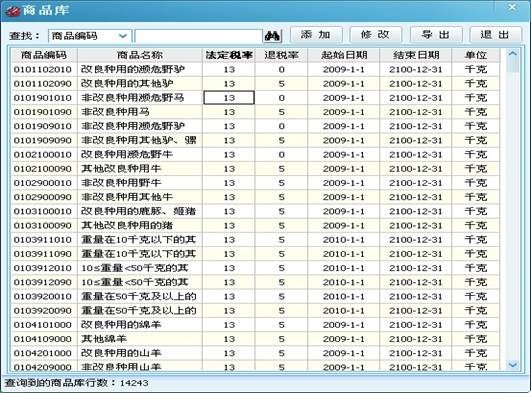531x393 pixels.
Task: Click product name 改良种用的山羊
Action: click(121, 353)
